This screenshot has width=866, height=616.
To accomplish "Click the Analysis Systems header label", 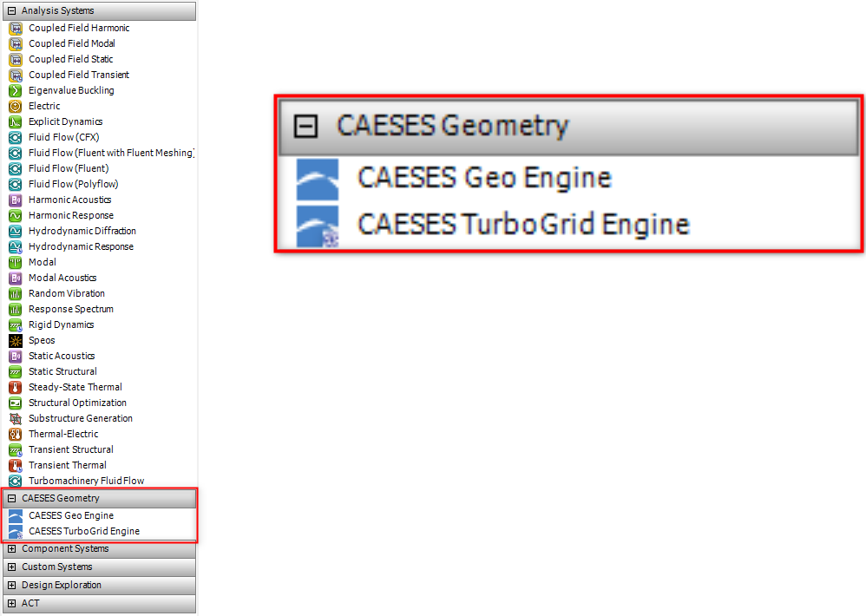I will click(x=58, y=10).
